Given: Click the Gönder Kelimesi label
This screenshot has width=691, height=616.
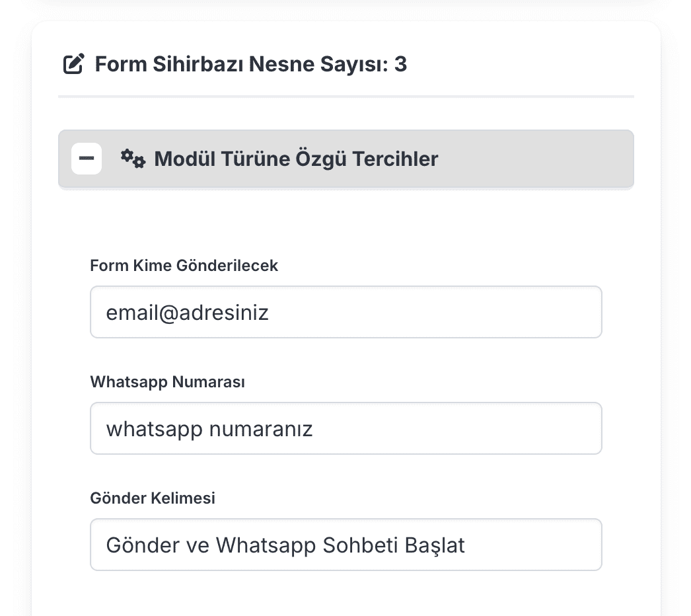Looking at the screenshot, I should [x=153, y=498].
